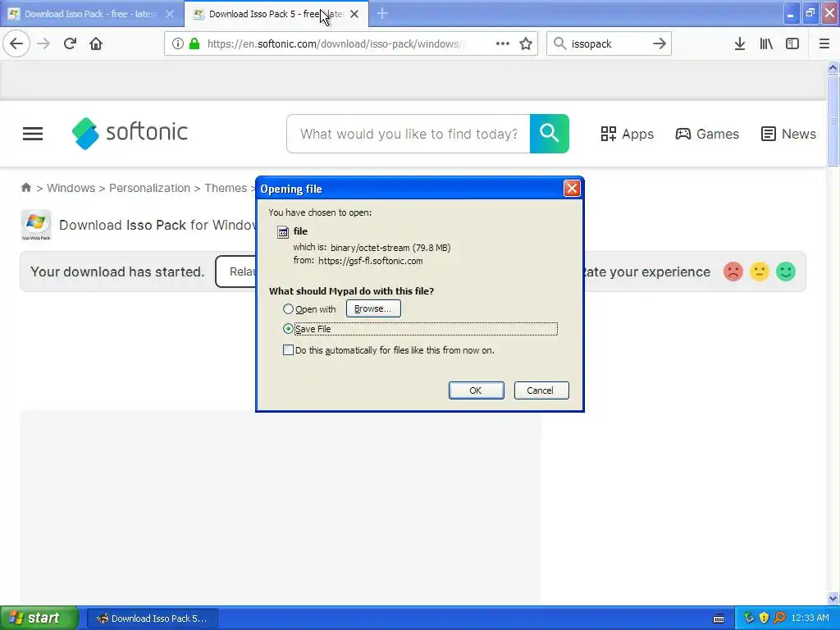The image size is (840, 630).
Task: Select the Save File radio option
Action: pos(288,328)
